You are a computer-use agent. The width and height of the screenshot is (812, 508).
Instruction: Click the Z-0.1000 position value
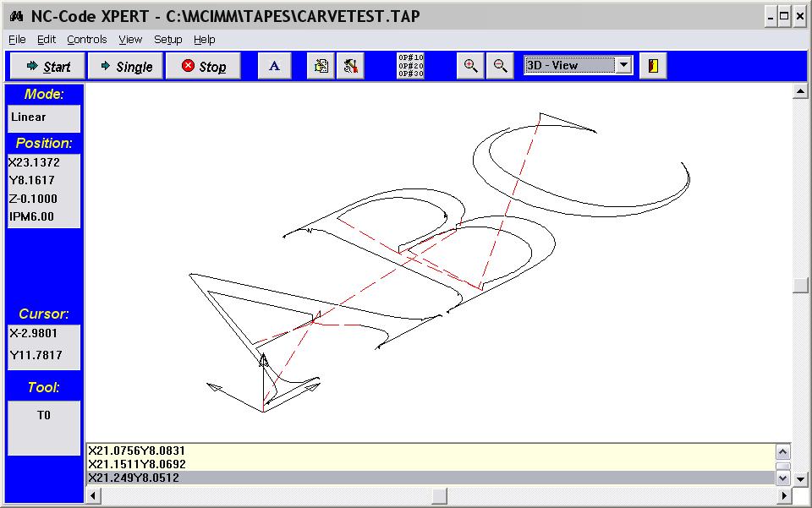(x=33, y=199)
